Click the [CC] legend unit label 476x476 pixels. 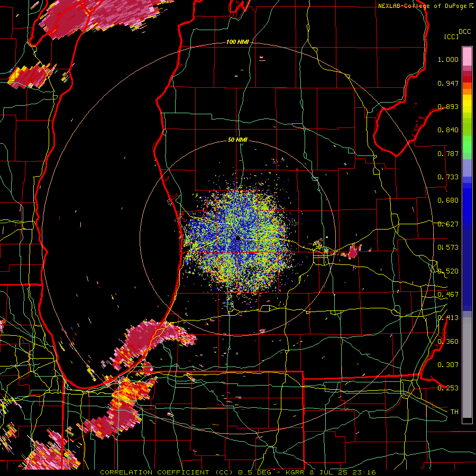452,36
